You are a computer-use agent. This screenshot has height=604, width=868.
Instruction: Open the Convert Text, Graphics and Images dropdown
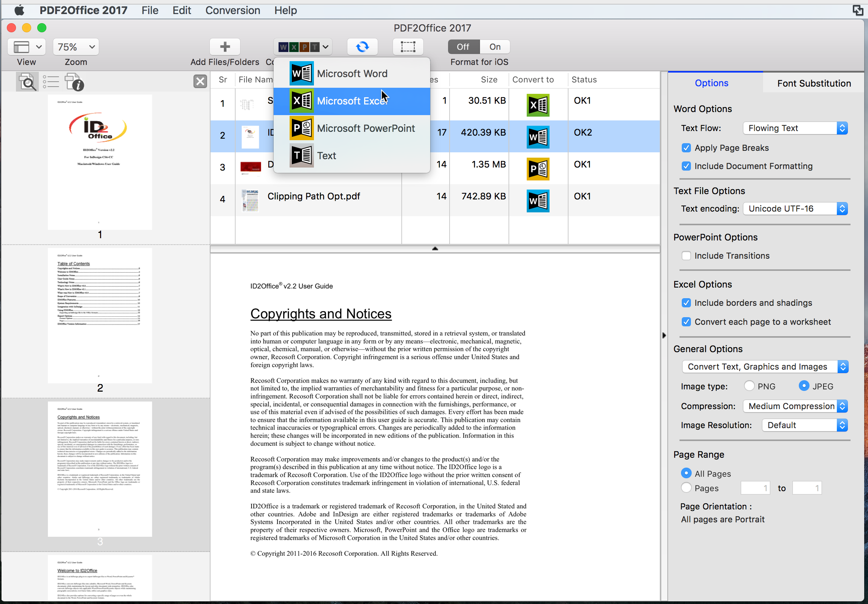[765, 367]
